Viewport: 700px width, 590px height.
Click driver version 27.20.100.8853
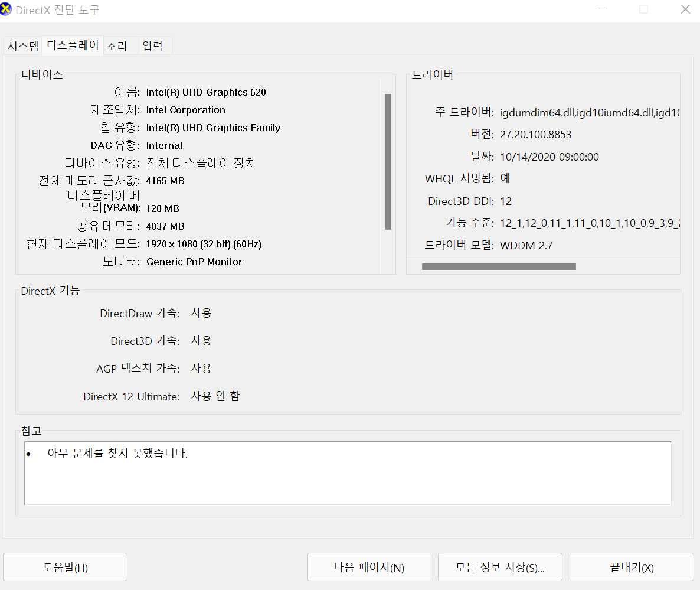[536, 135]
